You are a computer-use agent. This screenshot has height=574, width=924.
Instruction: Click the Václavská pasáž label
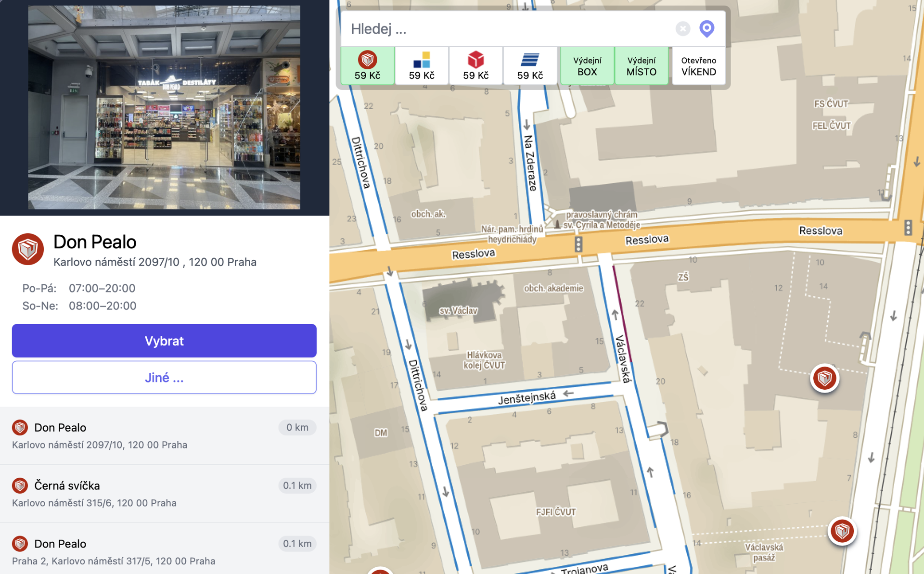pyautogui.click(x=764, y=552)
